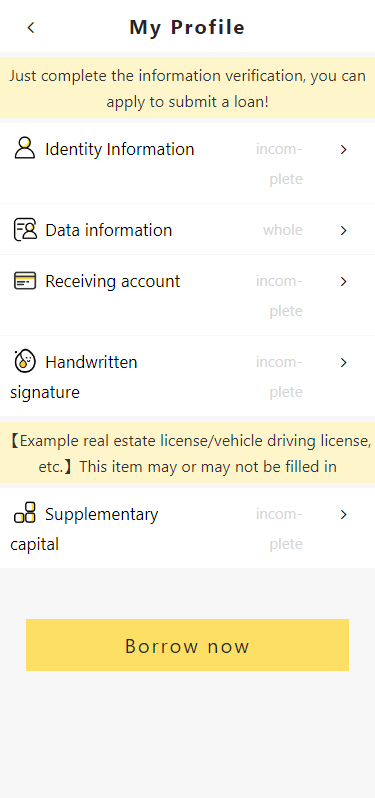Click the information verification notice banner
The image size is (375, 798).
click(x=187, y=88)
